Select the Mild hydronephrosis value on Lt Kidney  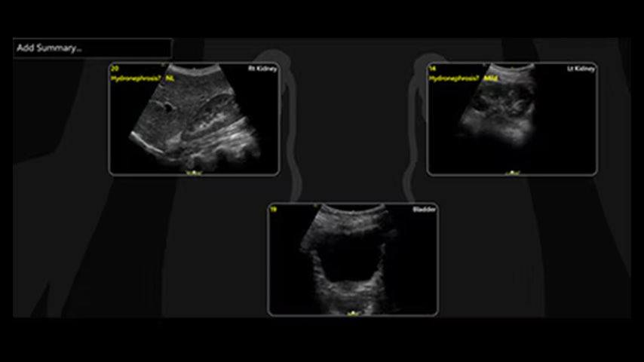(x=491, y=78)
